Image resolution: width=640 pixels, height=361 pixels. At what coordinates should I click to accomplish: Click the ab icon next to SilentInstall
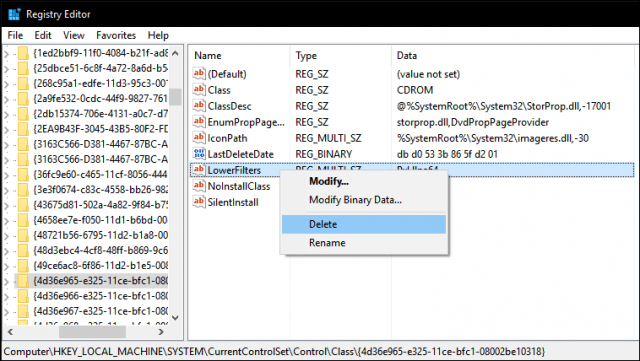point(199,202)
